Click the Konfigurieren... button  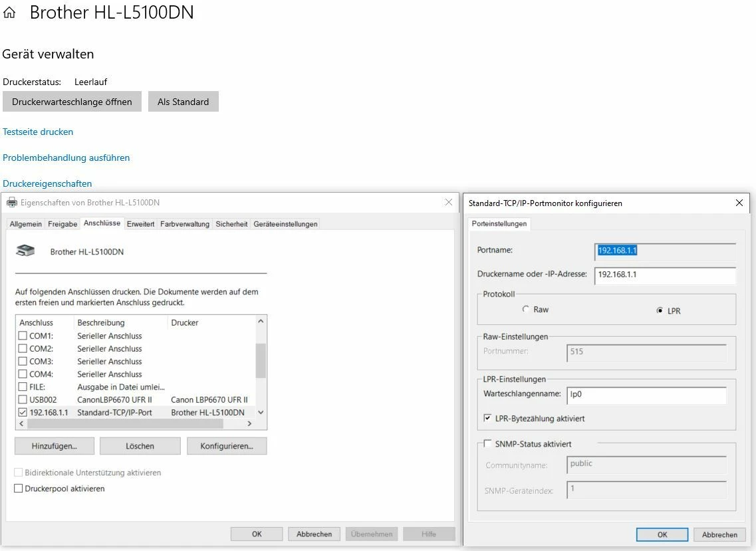(227, 446)
